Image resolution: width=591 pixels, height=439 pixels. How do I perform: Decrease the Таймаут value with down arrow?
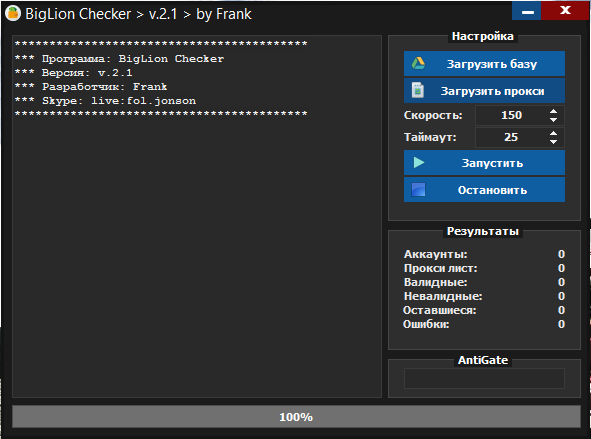(553, 142)
